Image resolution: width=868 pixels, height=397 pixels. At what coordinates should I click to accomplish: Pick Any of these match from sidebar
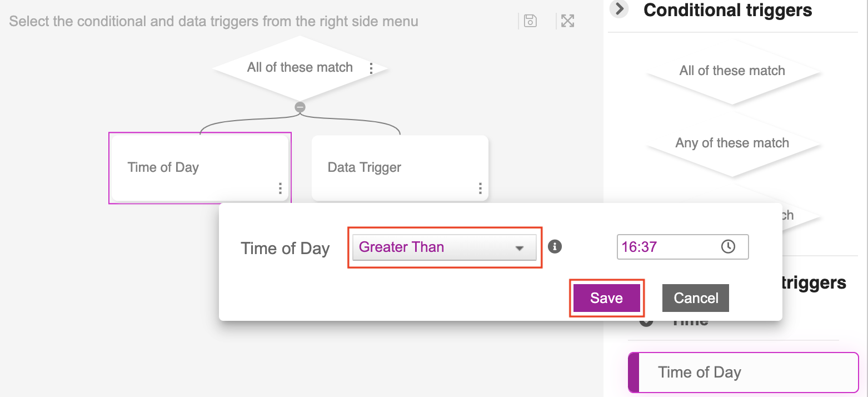click(732, 143)
